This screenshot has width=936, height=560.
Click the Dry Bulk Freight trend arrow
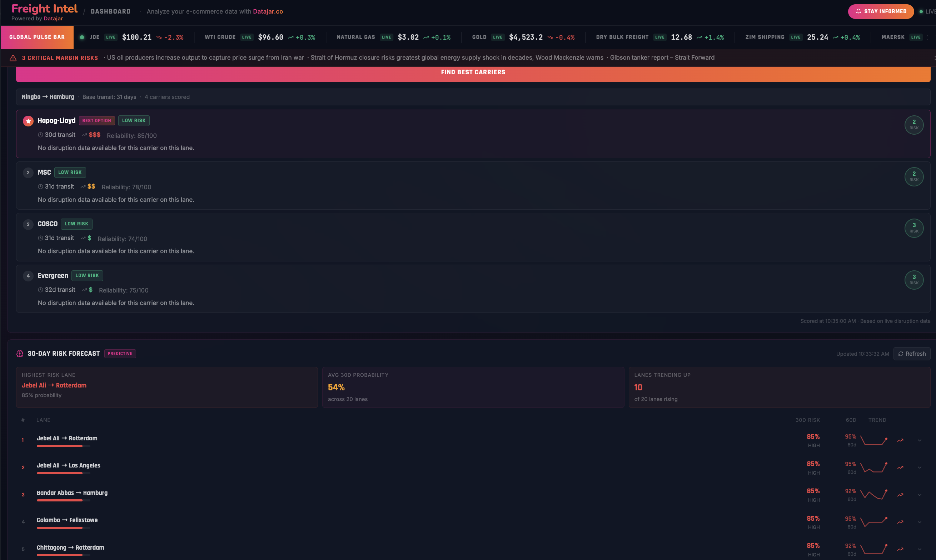[x=699, y=37]
